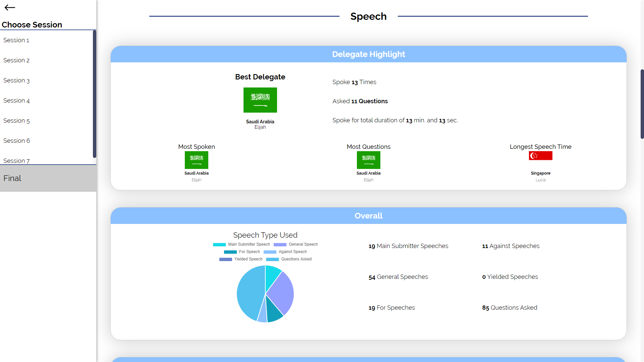The image size is (644, 362).
Task: Open Session 7 in the sidebar
Action: pyautogui.click(x=16, y=161)
